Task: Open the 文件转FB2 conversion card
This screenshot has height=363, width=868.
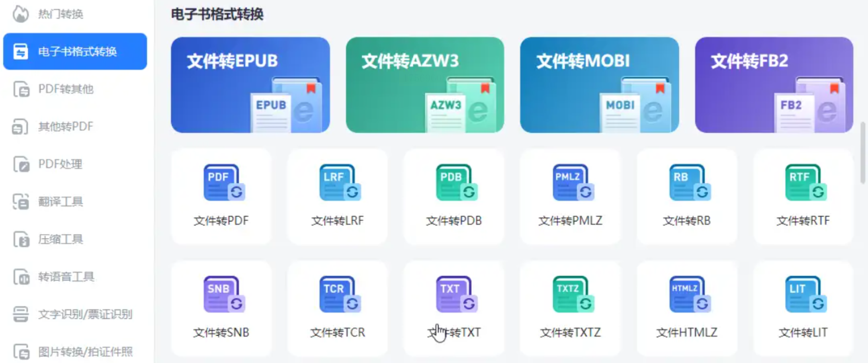Action: tap(774, 85)
